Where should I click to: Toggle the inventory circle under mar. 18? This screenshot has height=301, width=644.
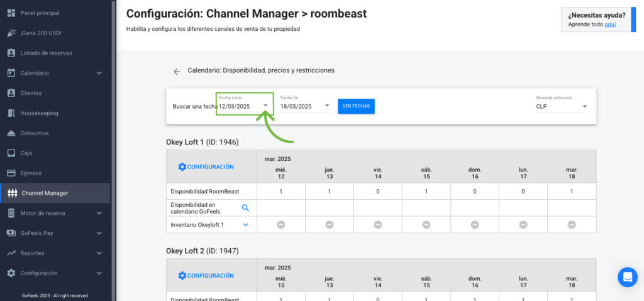coord(572,224)
